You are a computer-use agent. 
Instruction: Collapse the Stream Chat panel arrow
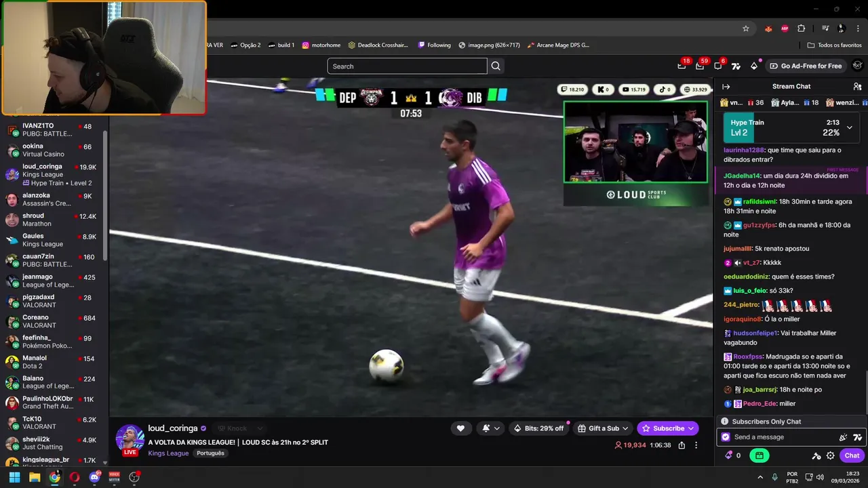coord(726,86)
